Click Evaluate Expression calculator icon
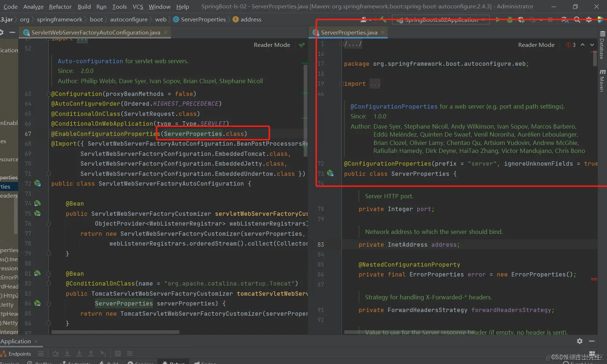 [118, 353]
